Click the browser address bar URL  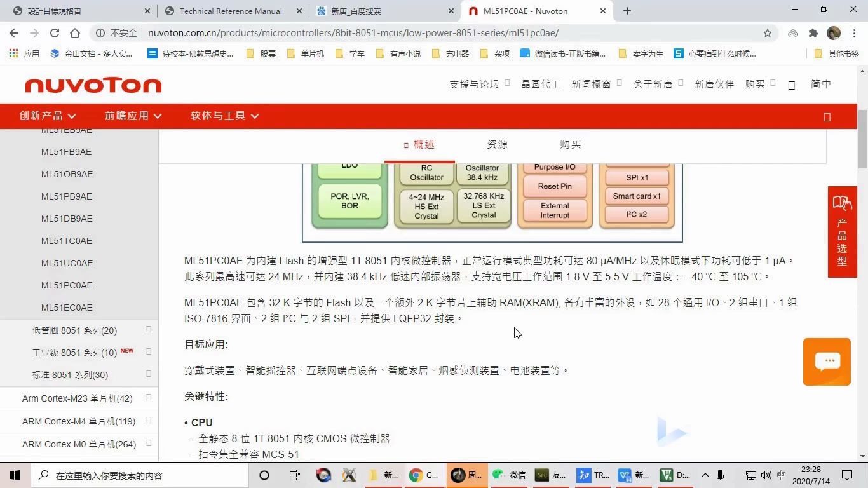pyautogui.click(x=353, y=33)
